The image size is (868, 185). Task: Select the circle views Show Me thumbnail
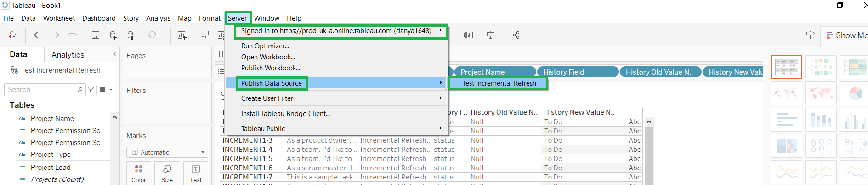(821, 146)
